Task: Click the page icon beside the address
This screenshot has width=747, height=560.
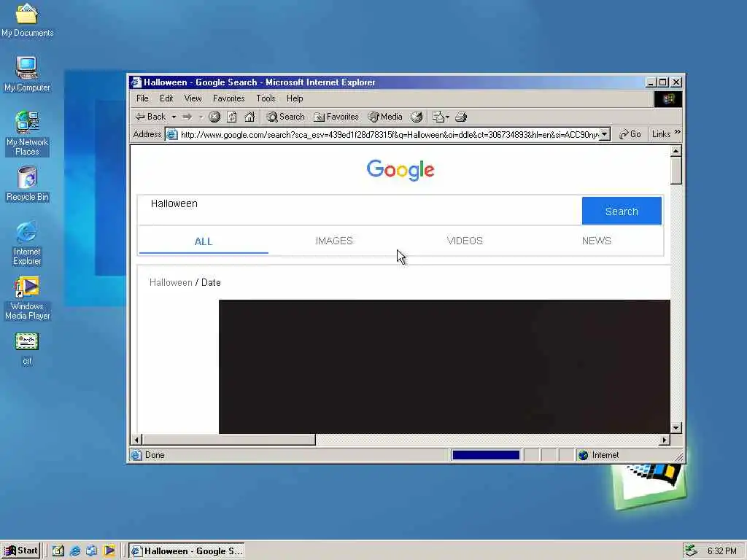Action: 172,135
